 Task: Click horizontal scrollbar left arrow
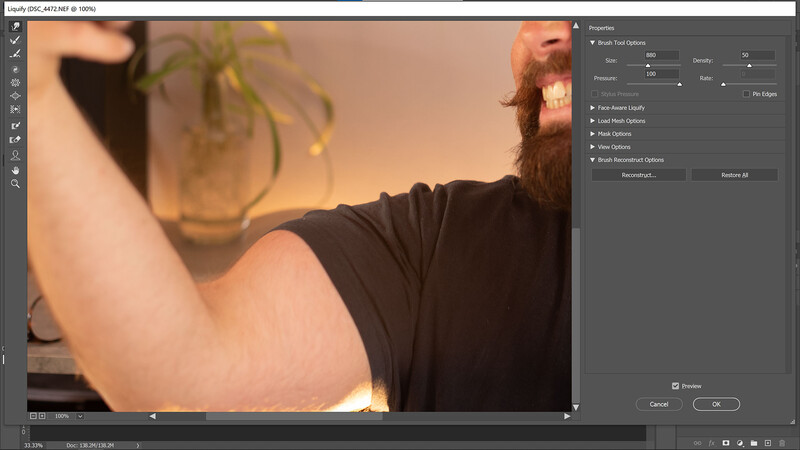pos(153,416)
